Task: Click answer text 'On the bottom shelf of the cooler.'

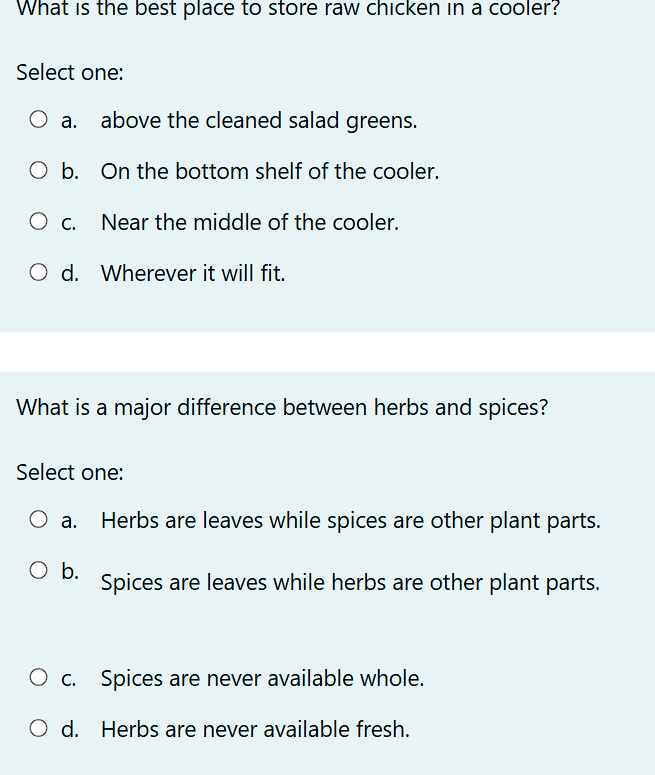Action: (270, 172)
